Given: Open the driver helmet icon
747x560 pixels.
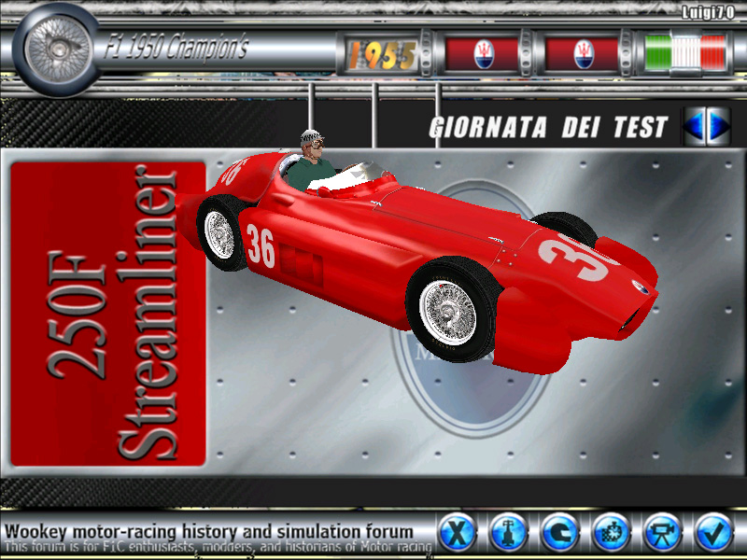Looking at the screenshot, I should tap(559, 531).
